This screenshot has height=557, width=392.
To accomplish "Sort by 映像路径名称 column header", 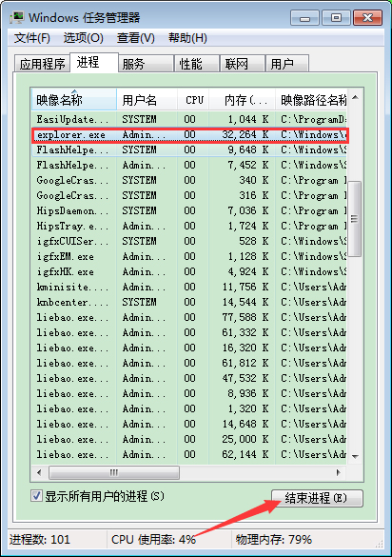I will (x=311, y=100).
